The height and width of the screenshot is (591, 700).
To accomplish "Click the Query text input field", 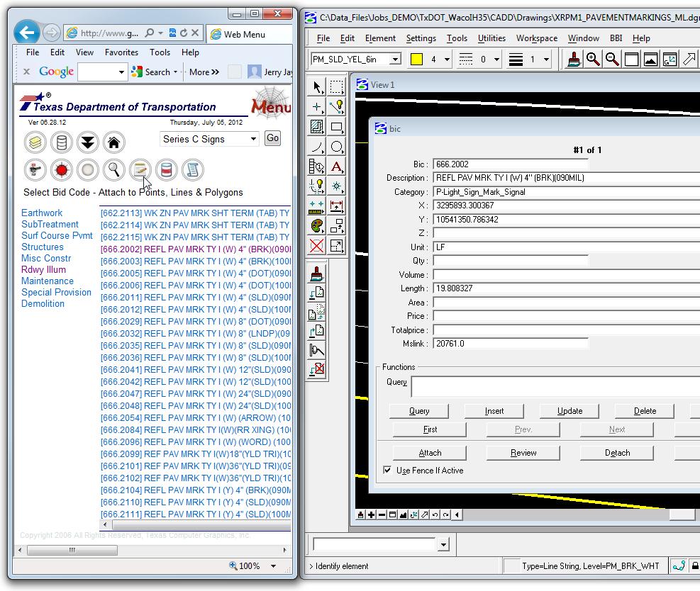I will click(x=556, y=387).
